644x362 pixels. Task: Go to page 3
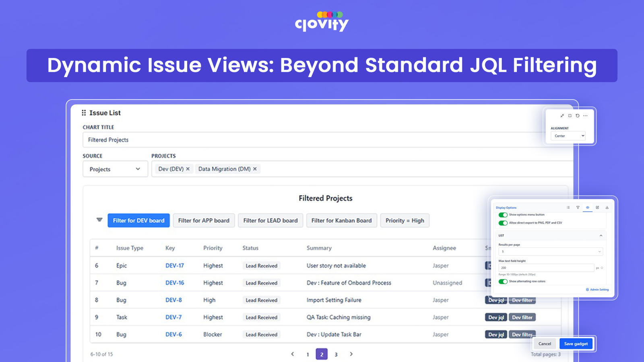tap(336, 354)
